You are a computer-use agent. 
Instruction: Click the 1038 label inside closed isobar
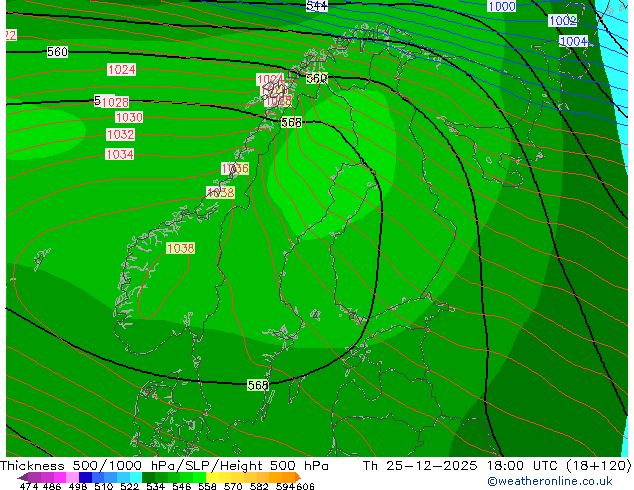(180, 248)
